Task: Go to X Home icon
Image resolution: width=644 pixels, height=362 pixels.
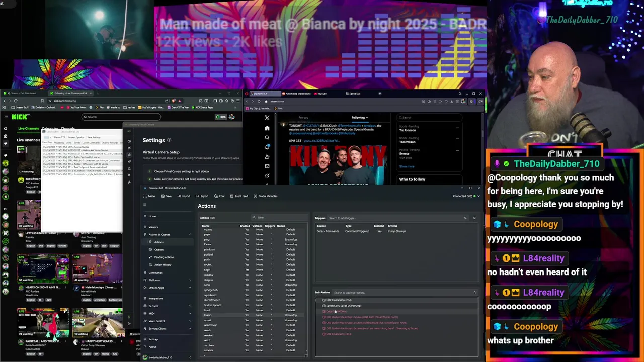Action: click(267, 128)
